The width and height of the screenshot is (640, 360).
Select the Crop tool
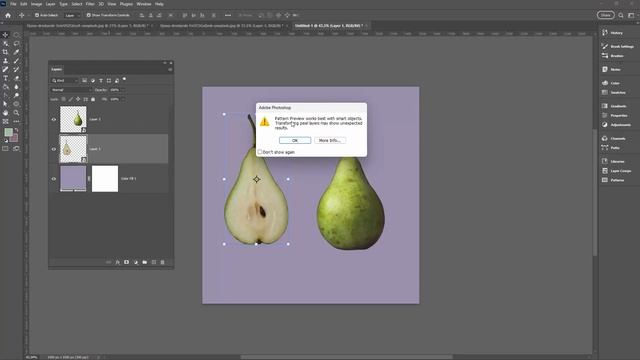5,52
